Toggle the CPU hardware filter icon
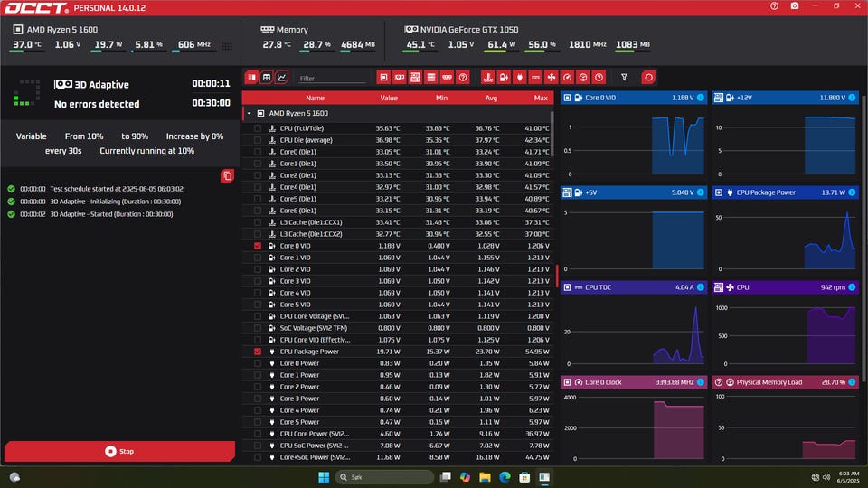This screenshot has width=868, height=488. (x=383, y=78)
